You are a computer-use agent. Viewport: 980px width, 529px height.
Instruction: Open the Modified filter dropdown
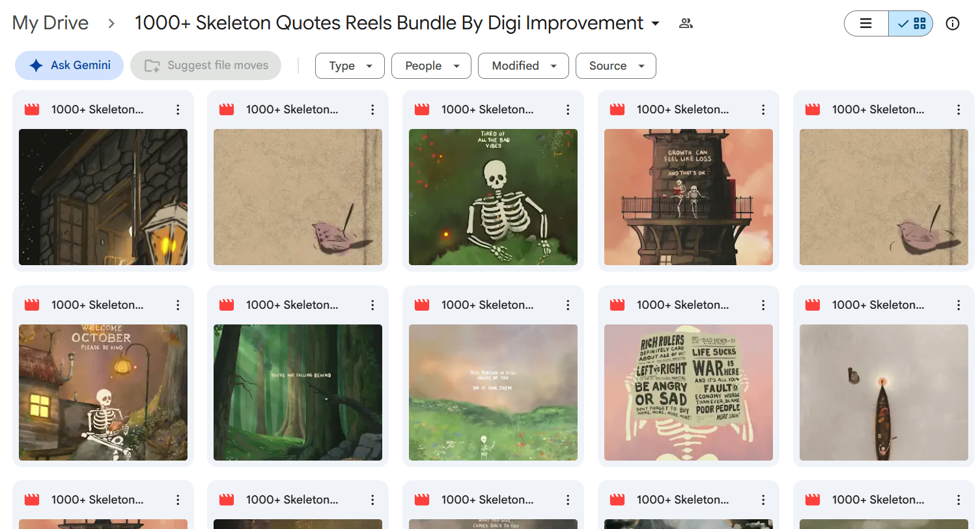(524, 66)
